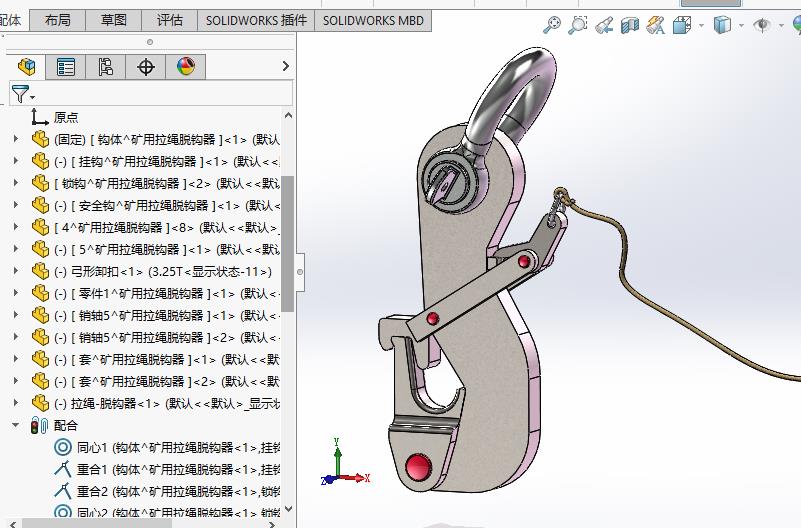Click 重合2 coincident mate icon
This screenshot has width=801, height=528.
(63, 491)
